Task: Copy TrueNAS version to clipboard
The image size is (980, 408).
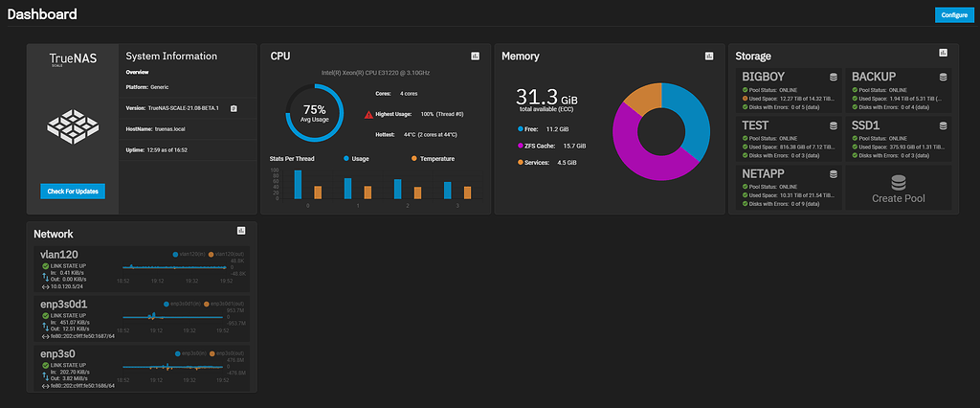Action: tap(234, 108)
